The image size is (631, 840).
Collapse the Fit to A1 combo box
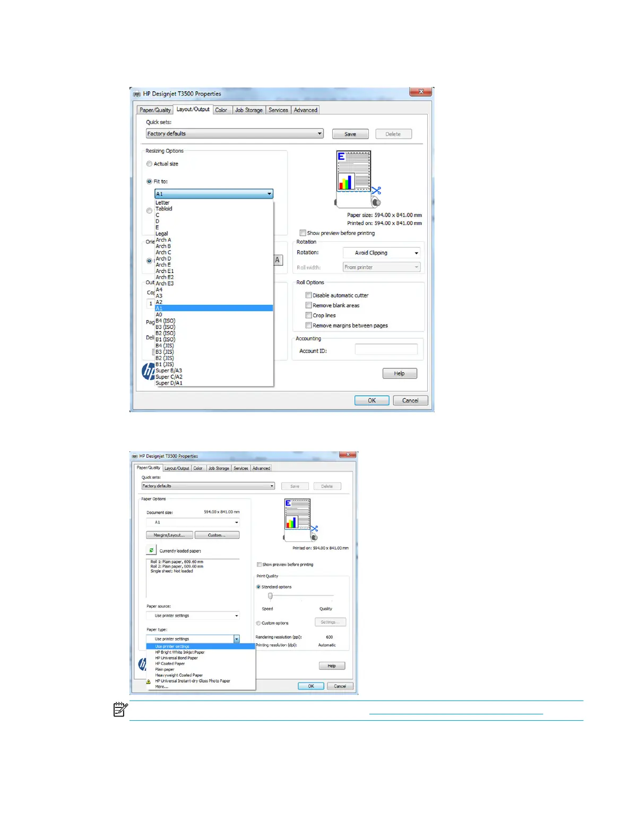pos(214,194)
